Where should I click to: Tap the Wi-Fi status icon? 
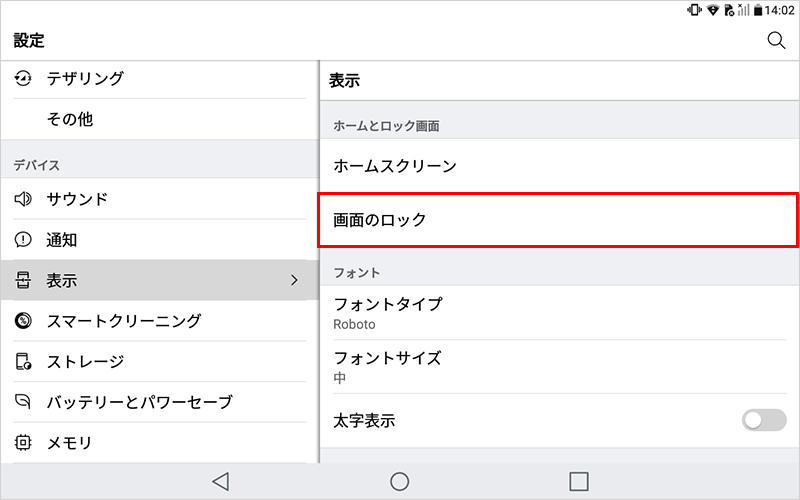[712, 10]
